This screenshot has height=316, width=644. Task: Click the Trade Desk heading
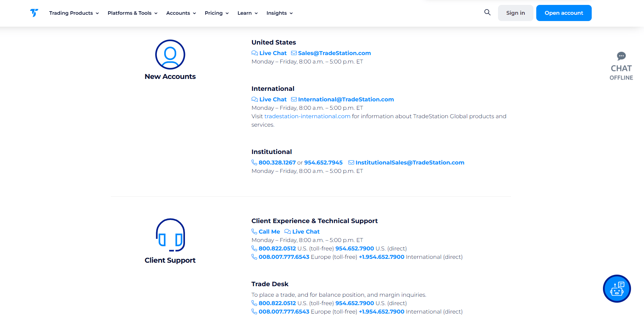[270, 284]
